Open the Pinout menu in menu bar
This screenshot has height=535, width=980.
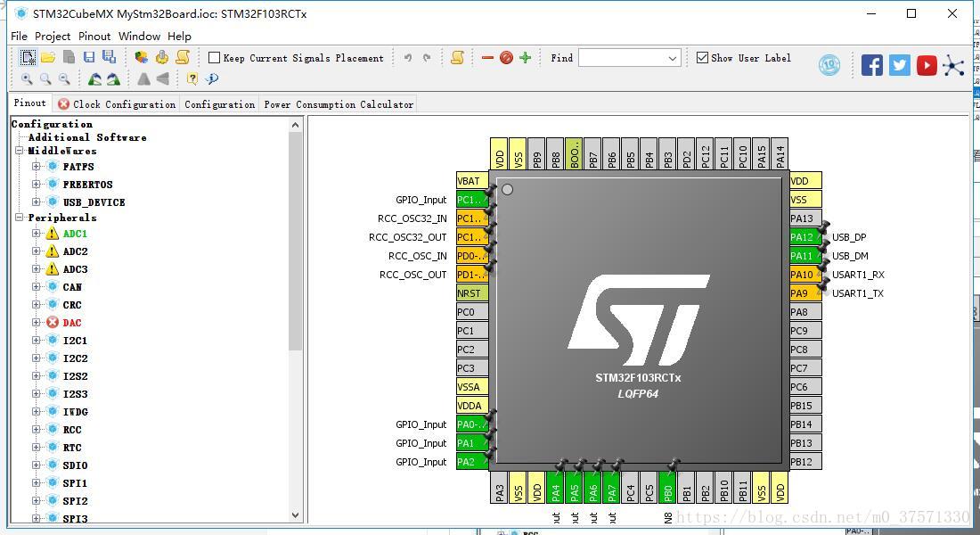click(x=94, y=37)
